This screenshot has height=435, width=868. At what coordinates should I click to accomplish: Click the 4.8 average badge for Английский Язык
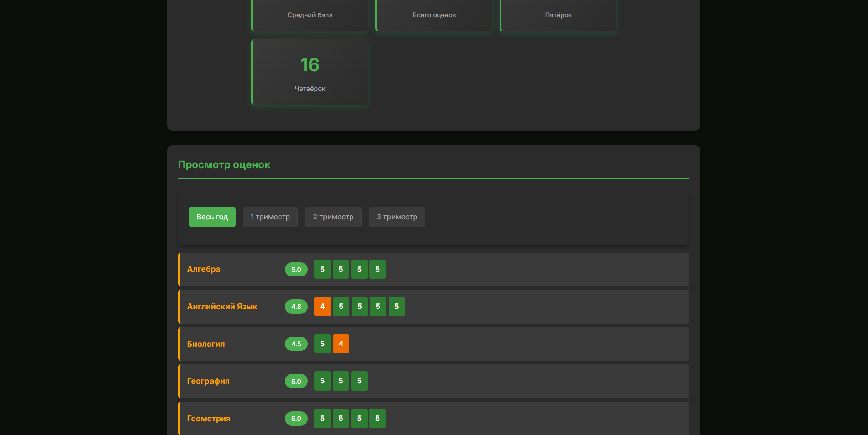[296, 307]
